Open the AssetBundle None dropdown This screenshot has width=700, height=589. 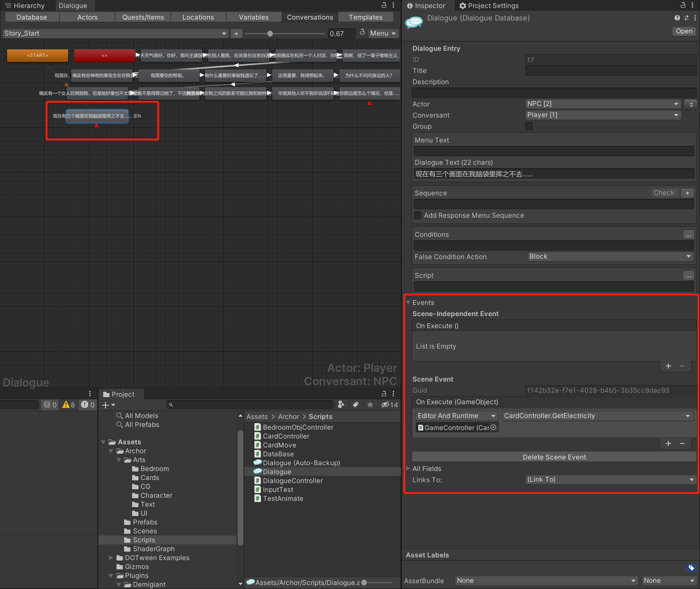(547, 581)
